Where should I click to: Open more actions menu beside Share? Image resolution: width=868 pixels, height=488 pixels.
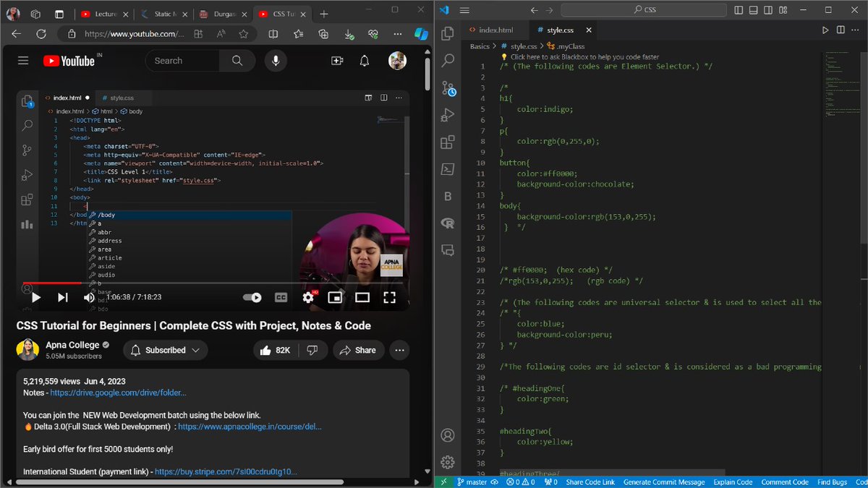click(x=399, y=350)
